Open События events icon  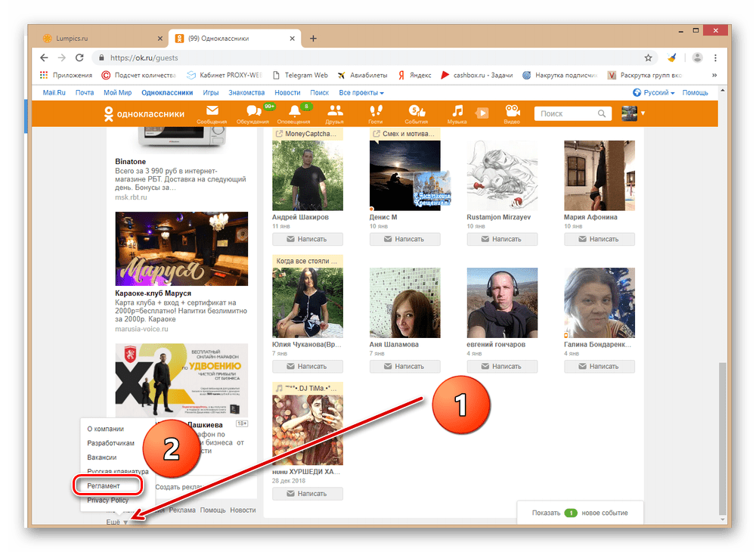(x=416, y=110)
